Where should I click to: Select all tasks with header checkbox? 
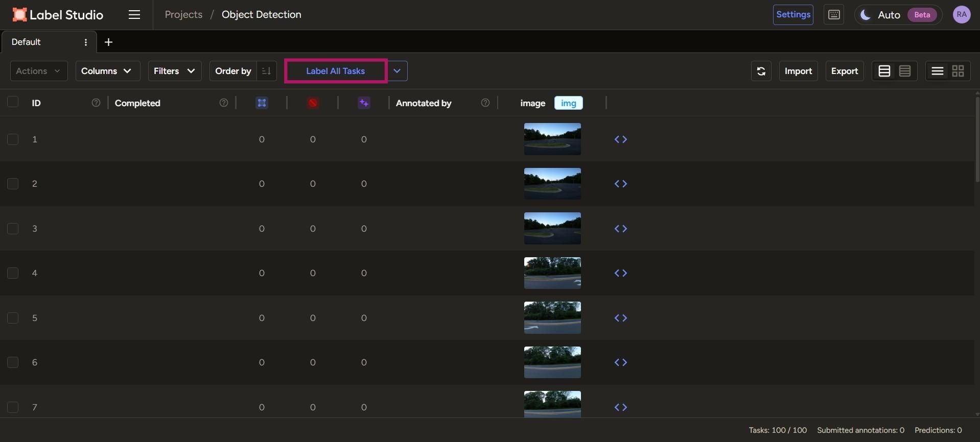click(13, 102)
